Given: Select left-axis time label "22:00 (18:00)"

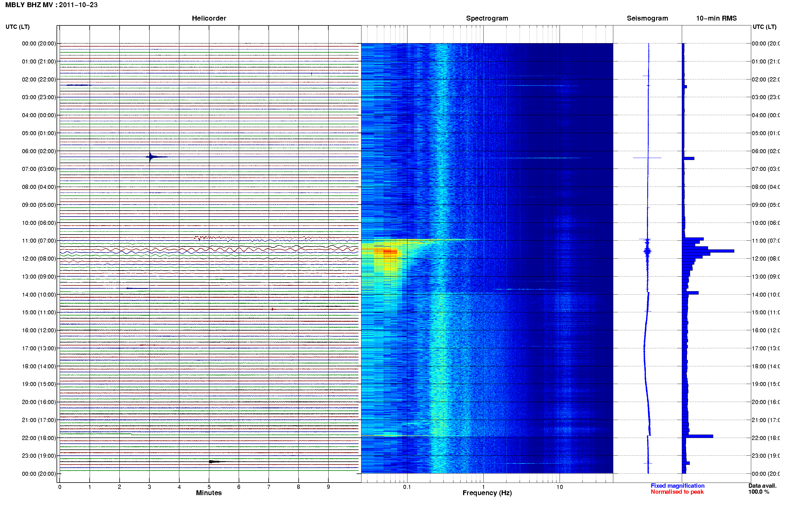Looking at the screenshot, I should (39, 438).
